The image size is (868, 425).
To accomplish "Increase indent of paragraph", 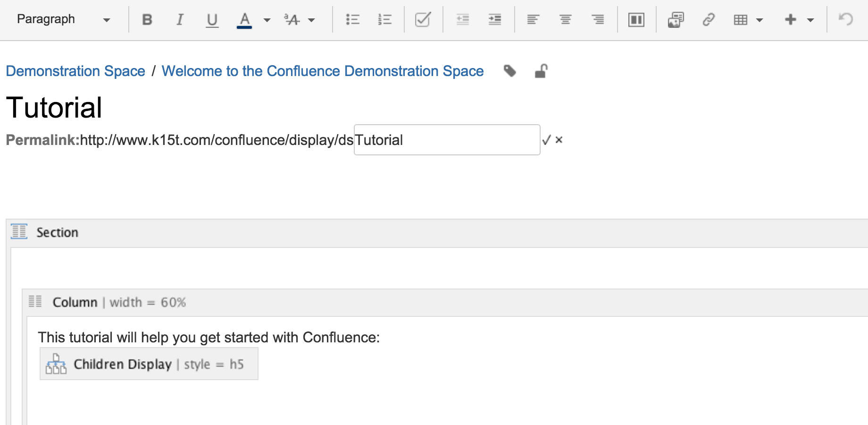I will [494, 20].
